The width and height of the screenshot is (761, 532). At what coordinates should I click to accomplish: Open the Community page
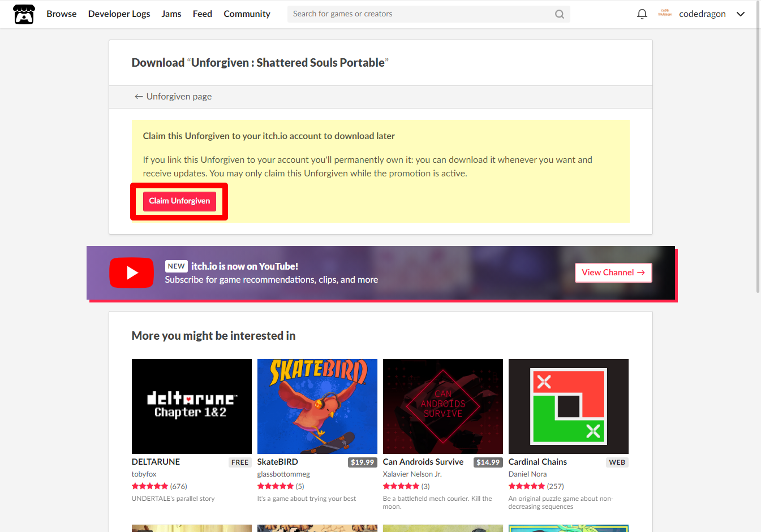(247, 14)
